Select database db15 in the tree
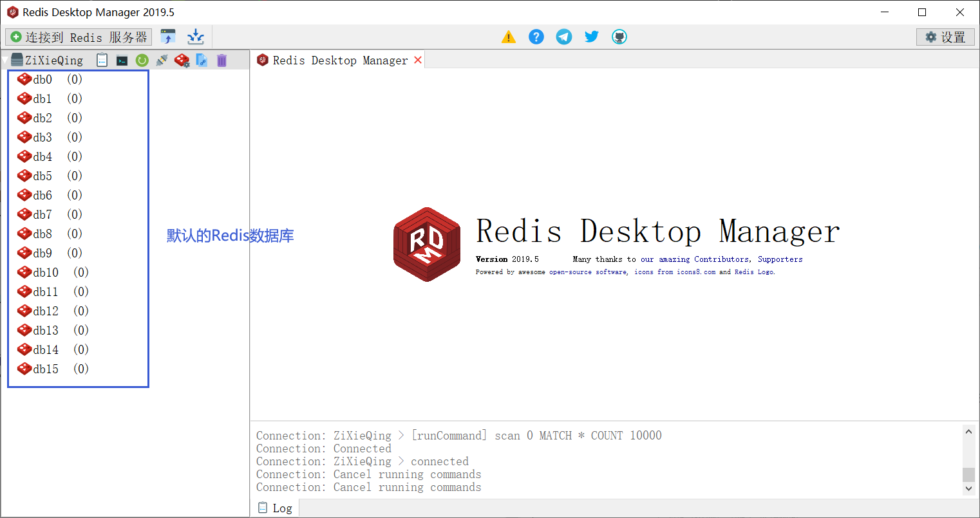Screen dimensions: 980x518 click(53, 369)
